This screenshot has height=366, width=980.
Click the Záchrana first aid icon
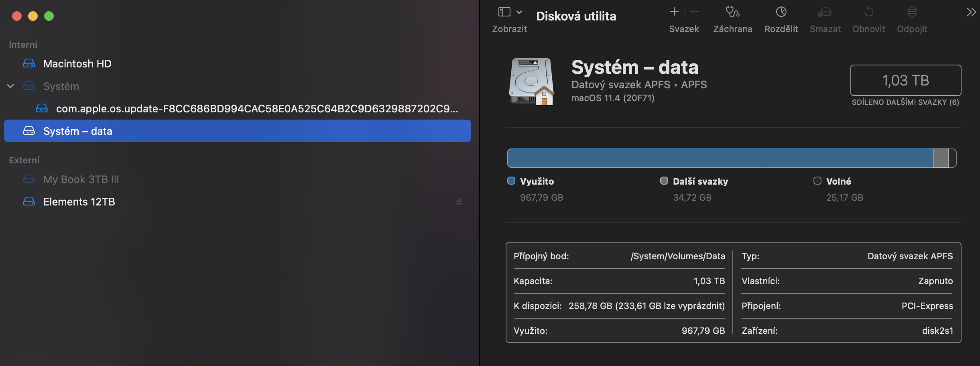732,12
